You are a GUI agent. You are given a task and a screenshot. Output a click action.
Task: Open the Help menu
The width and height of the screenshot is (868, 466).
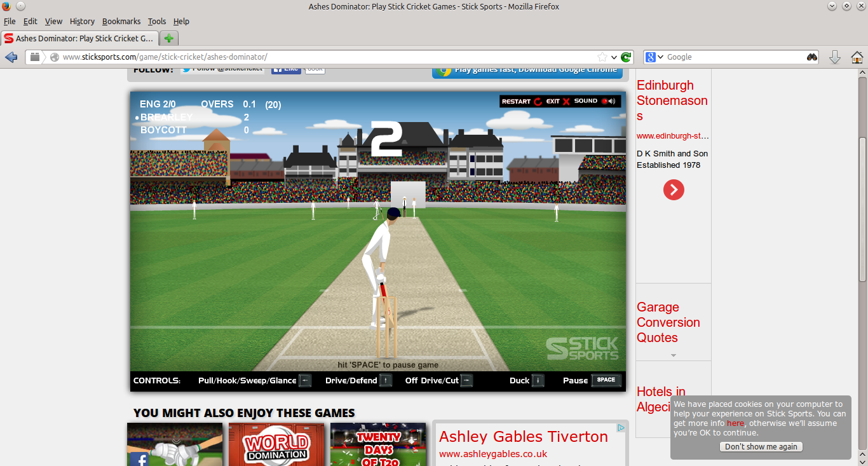(181, 21)
